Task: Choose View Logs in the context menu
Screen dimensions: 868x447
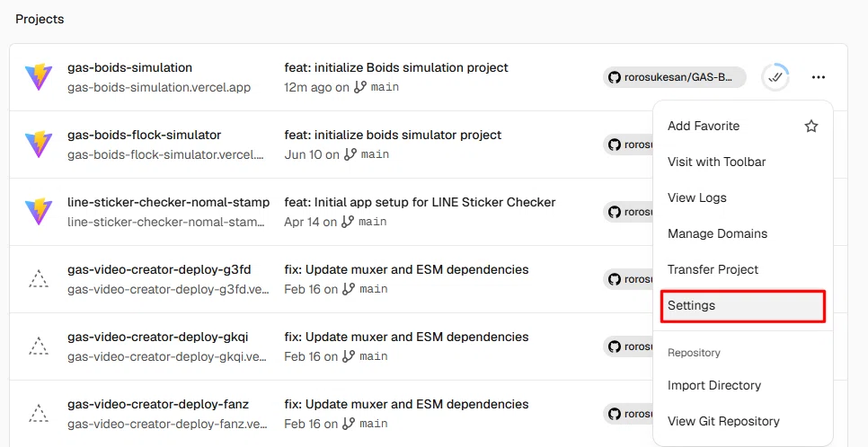Action: click(x=743, y=197)
